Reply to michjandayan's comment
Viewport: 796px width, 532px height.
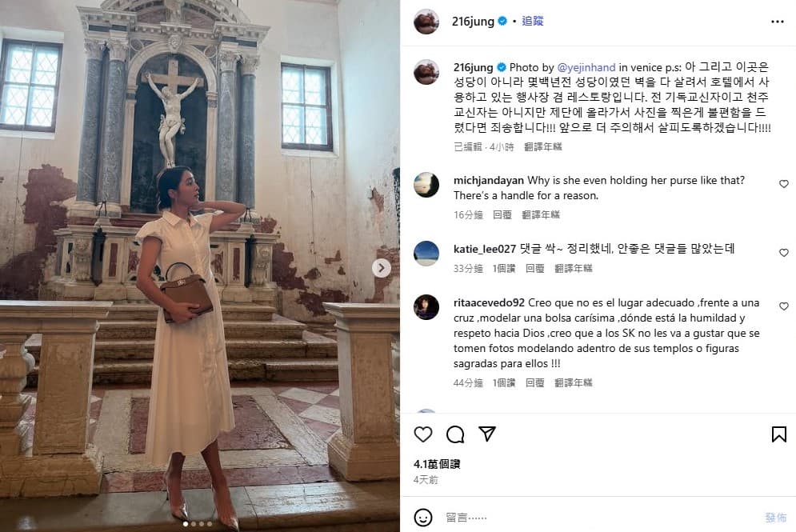pos(502,214)
